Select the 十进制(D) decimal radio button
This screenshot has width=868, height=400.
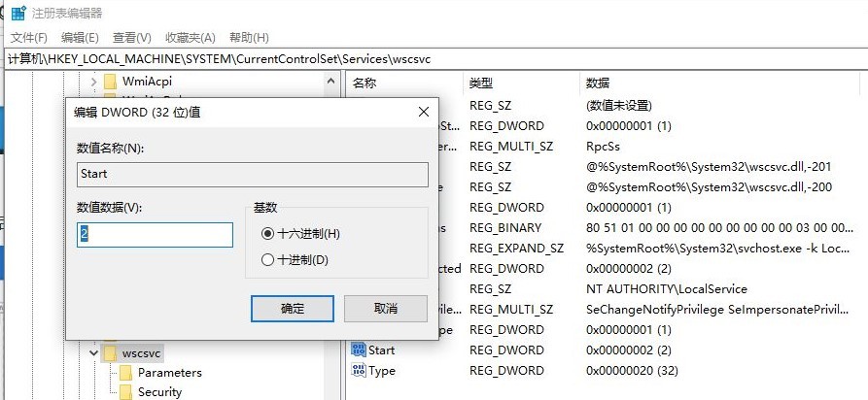click(268, 259)
